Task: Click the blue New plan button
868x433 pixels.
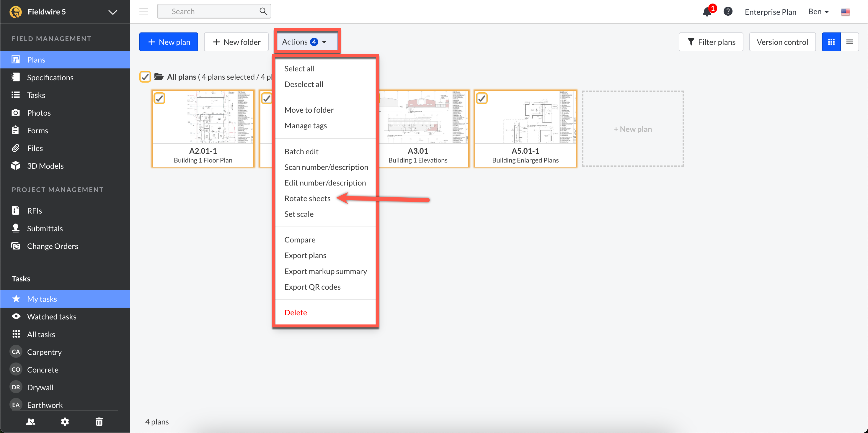Action: pyautogui.click(x=169, y=42)
